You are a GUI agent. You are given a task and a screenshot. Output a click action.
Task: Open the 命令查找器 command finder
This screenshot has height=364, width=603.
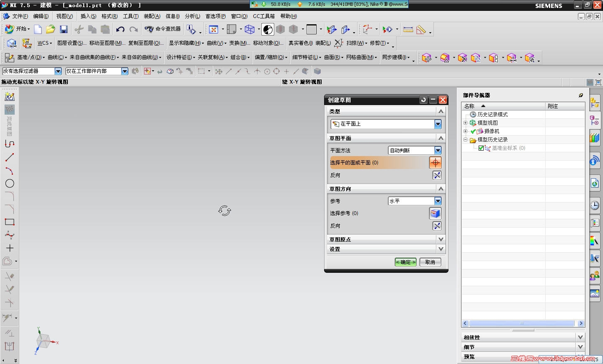[162, 29]
